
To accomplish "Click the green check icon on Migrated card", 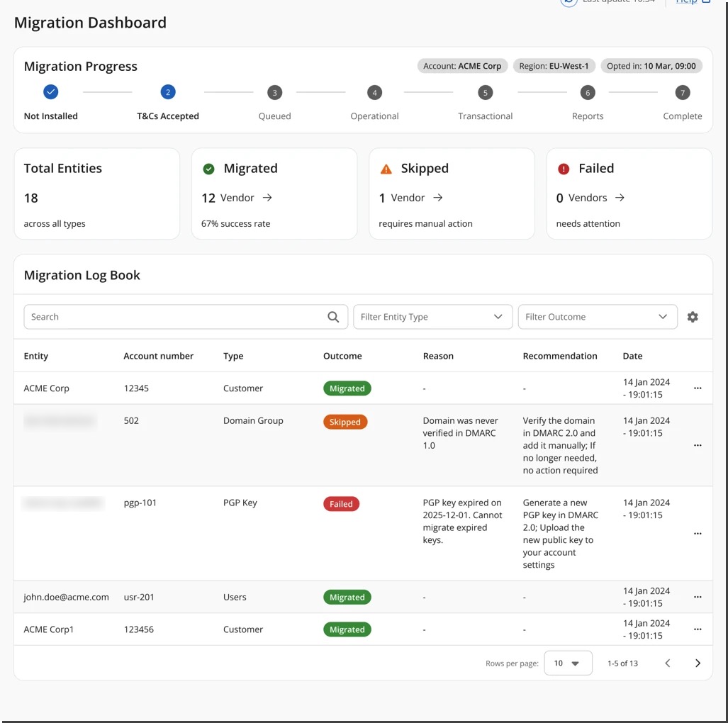I will [209, 169].
